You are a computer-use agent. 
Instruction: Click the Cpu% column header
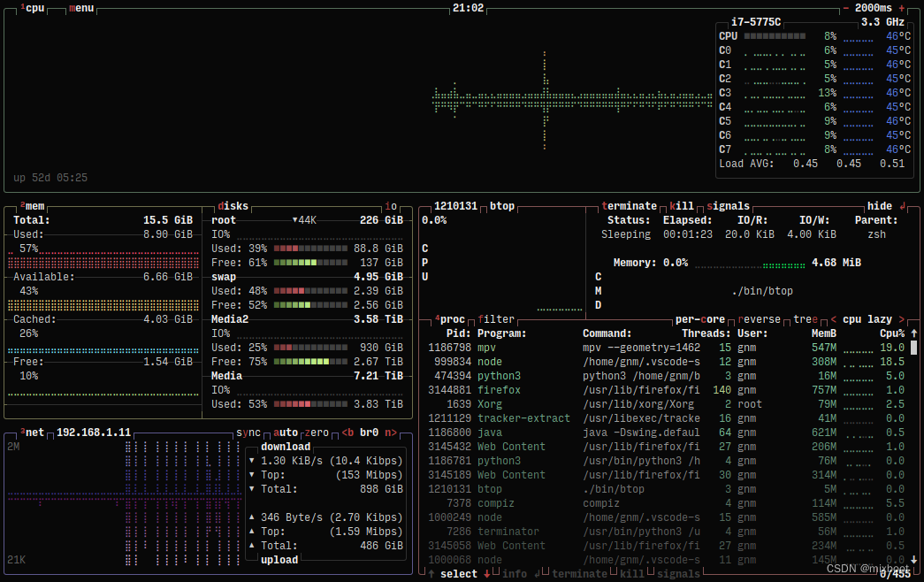tap(892, 333)
